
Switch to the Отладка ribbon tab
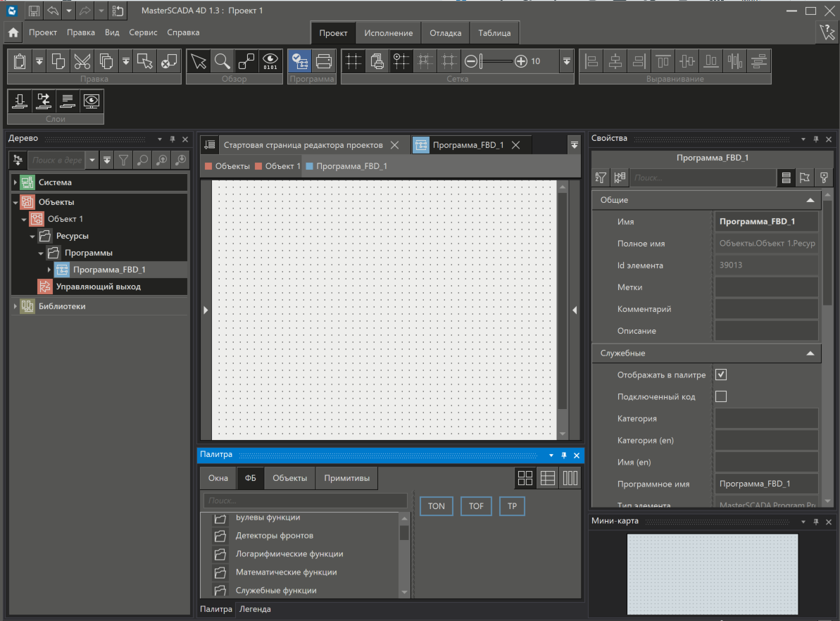point(445,33)
